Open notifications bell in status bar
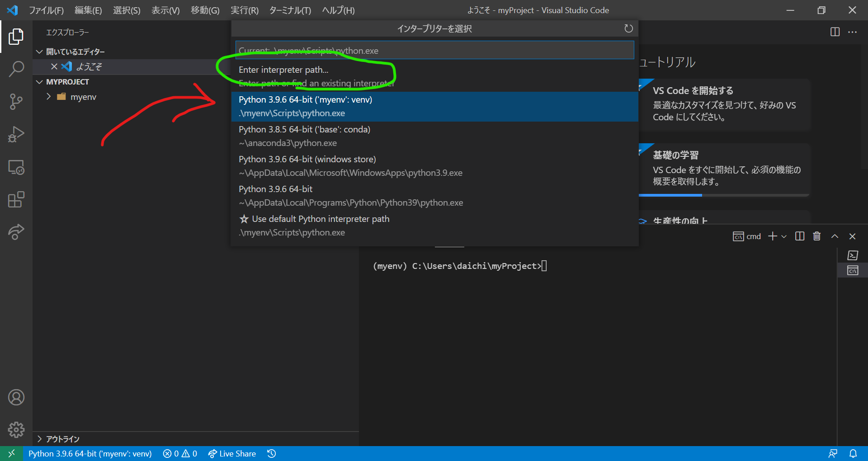 tap(853, 453)
